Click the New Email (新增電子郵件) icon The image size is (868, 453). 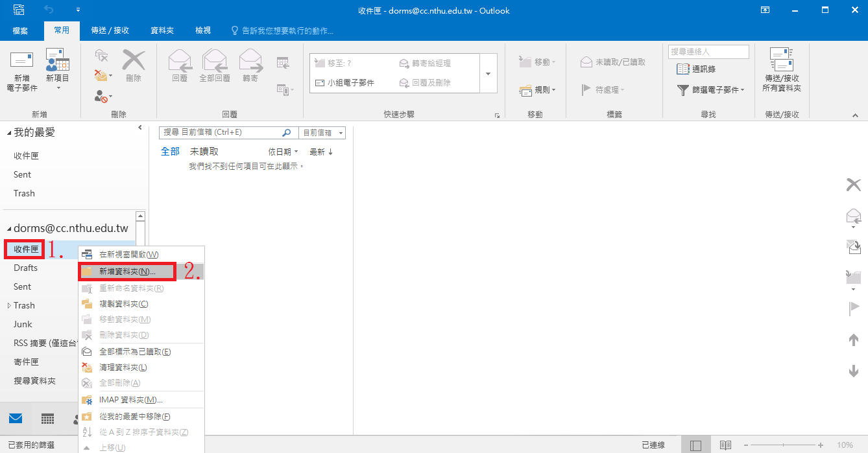pyautogui.click(x=21, y=62)
